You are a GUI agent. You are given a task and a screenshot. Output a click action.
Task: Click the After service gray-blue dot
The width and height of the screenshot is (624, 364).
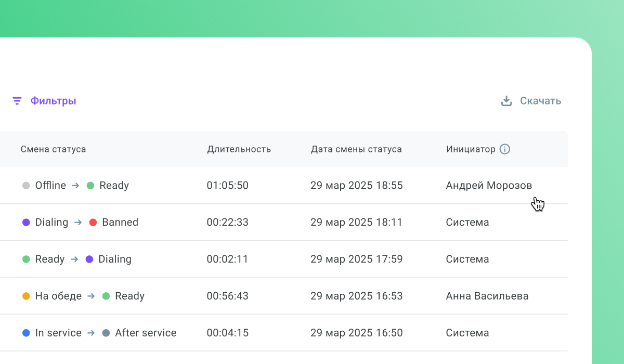106,333
